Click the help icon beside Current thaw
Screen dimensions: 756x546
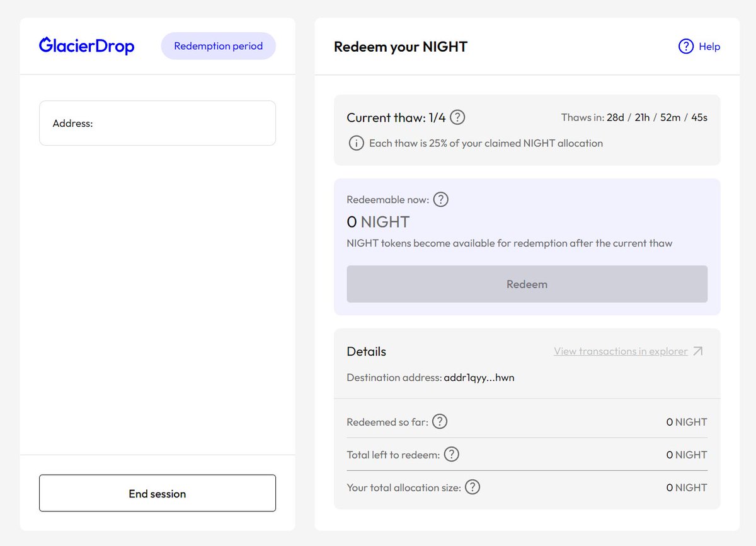pos(458,117)
